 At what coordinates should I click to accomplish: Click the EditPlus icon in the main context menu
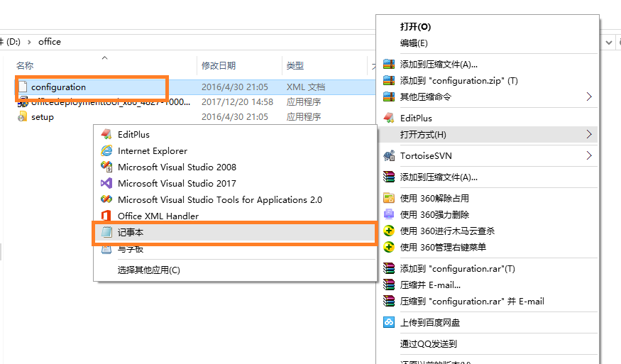pyautogui.click(x=389, y=118)
